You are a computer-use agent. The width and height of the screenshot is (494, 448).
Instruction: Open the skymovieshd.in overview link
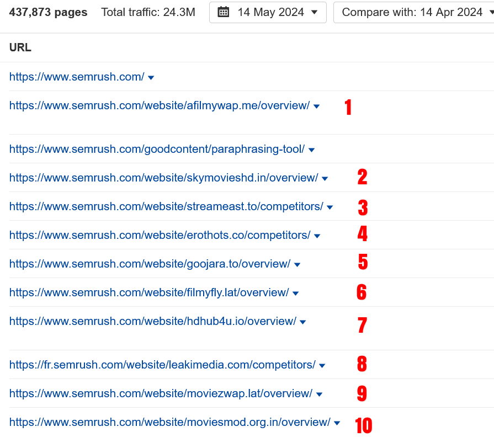pyautogui.click(x=163, y=178)
